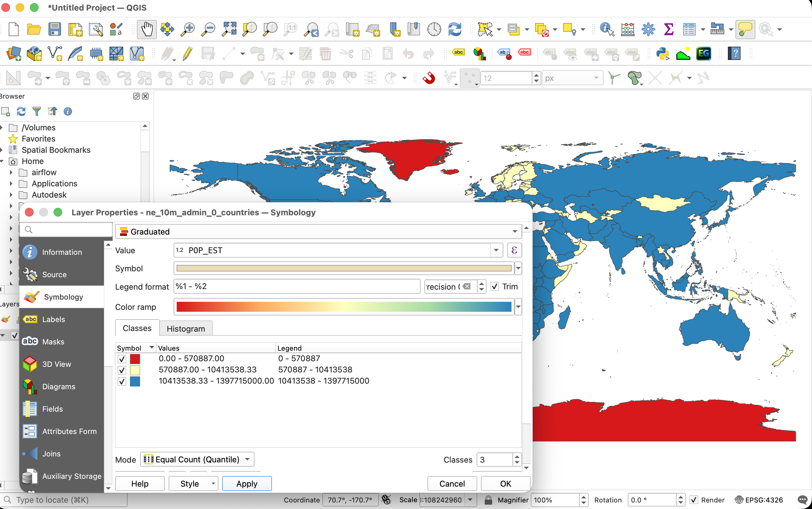Toggle the Trim checkbox
The image size is (812, 509).
pyautogui.click(x=495, y=287)
